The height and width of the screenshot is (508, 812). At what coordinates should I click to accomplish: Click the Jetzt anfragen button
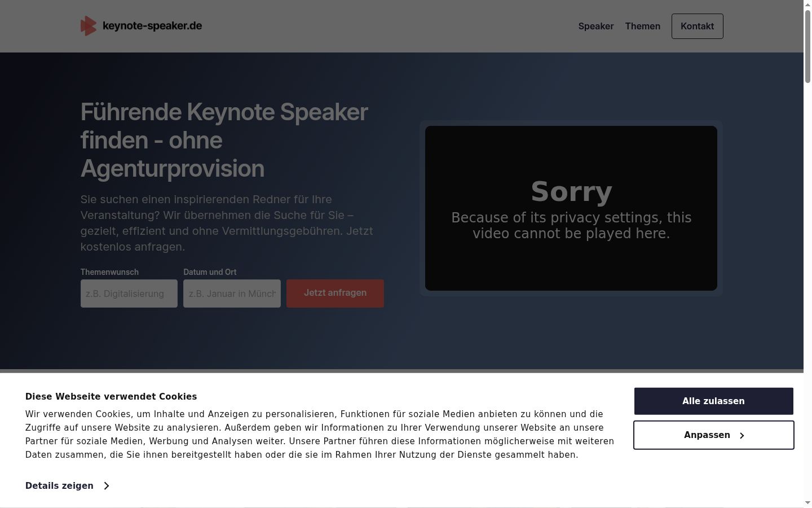pyautogui.click(x=335, y=293)
